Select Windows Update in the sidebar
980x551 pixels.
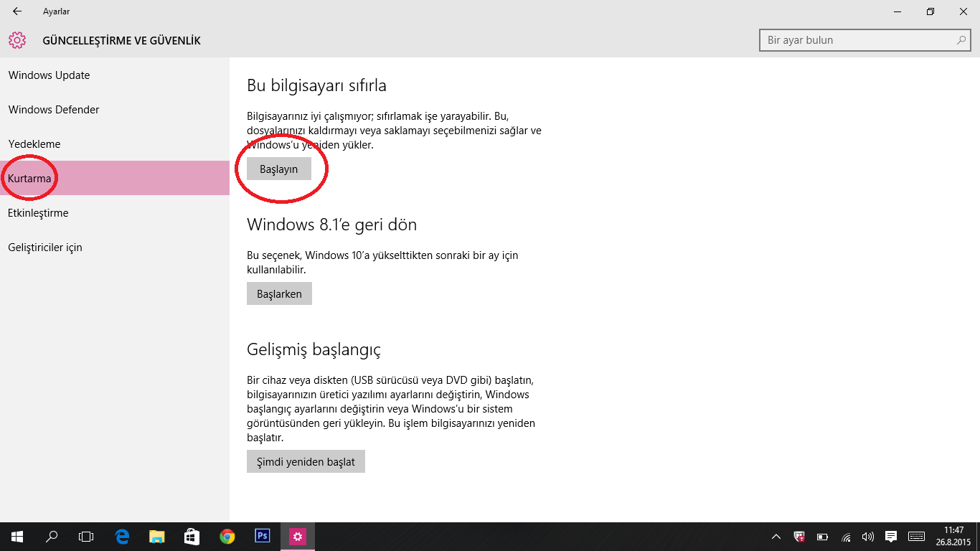point(115,75)
